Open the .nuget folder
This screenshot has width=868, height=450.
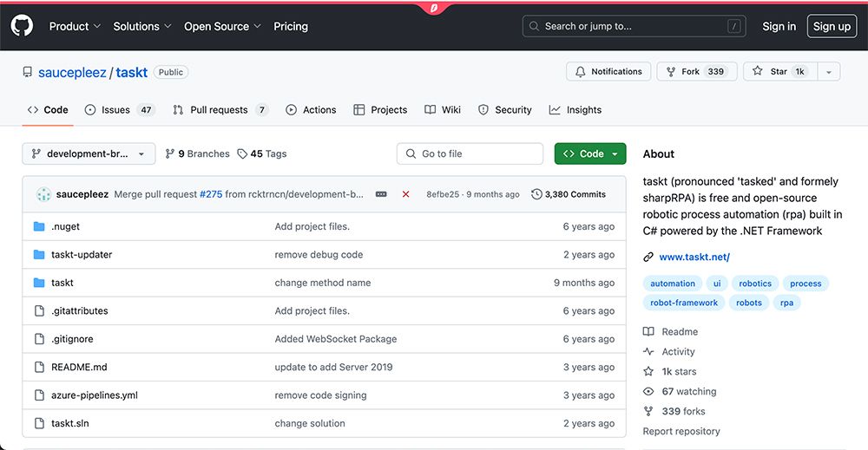click(x=65, y=226)
